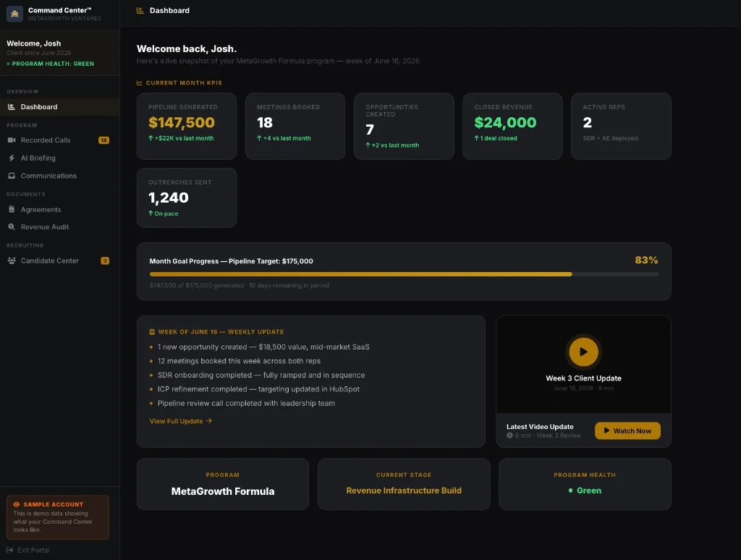Image resolution: width=741 pixels, height=560 pixels.
Task: Click the Revenue Infrastructure Build stage text
Action: (404, 491)
